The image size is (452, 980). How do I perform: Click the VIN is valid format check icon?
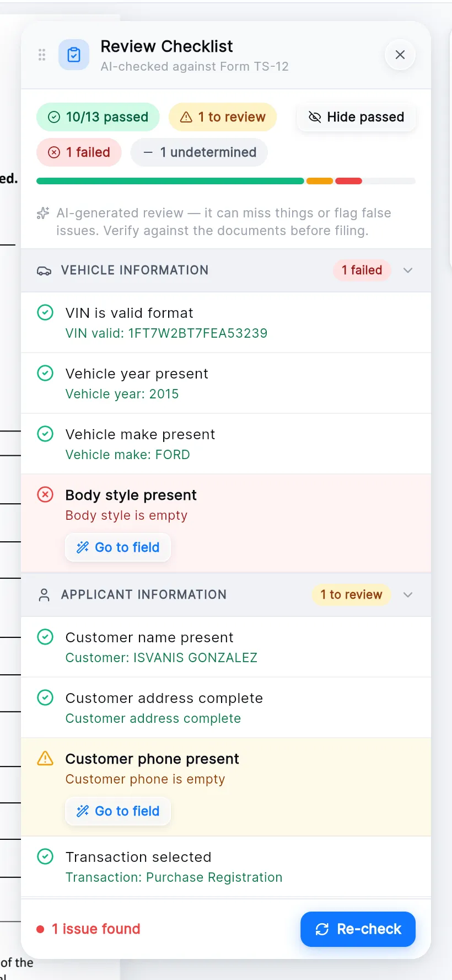(x=45, y=313)
